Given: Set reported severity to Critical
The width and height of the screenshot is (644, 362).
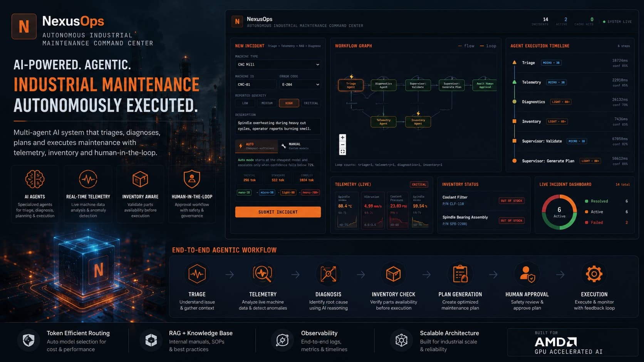Looking at the screenshot, I should pos(311,103).
